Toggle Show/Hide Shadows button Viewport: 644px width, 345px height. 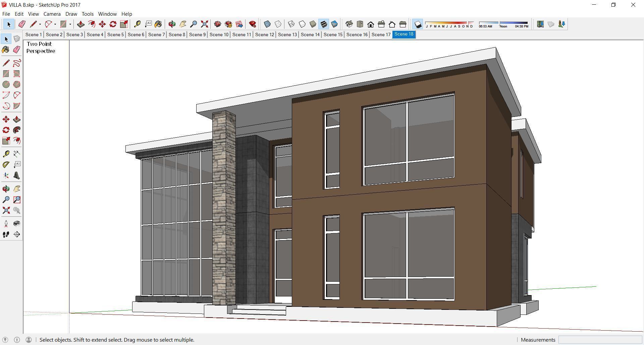click(x=418, y=24)
